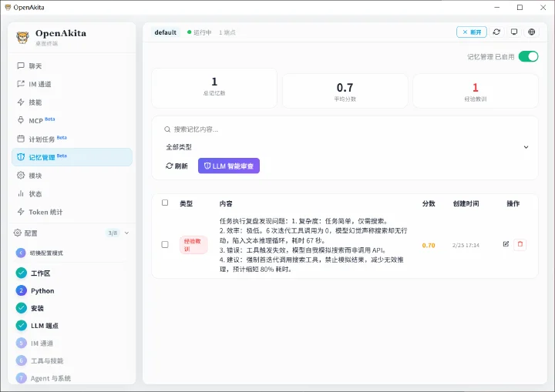Viewport: 555px width, 392px height.
Task: Click the 分数 column header
Action: tap(429, 203)
